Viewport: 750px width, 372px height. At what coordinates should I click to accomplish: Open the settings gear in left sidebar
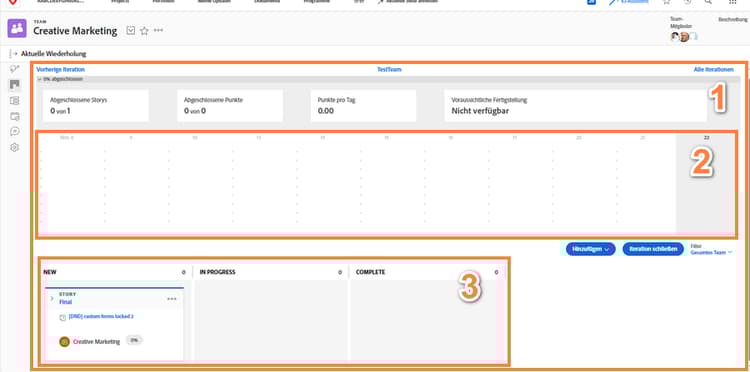(14, 148)
